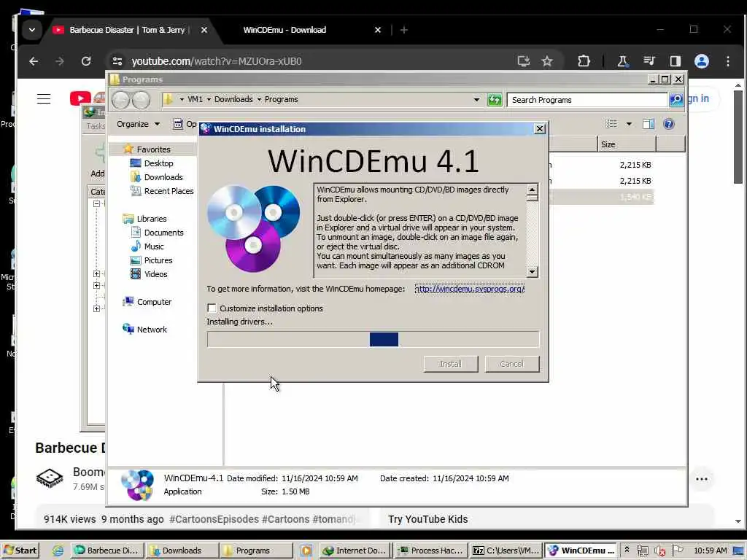Switch to the Barbecue Disaster YouTube tab
The image size is (747, 560).
pos(128,30)
